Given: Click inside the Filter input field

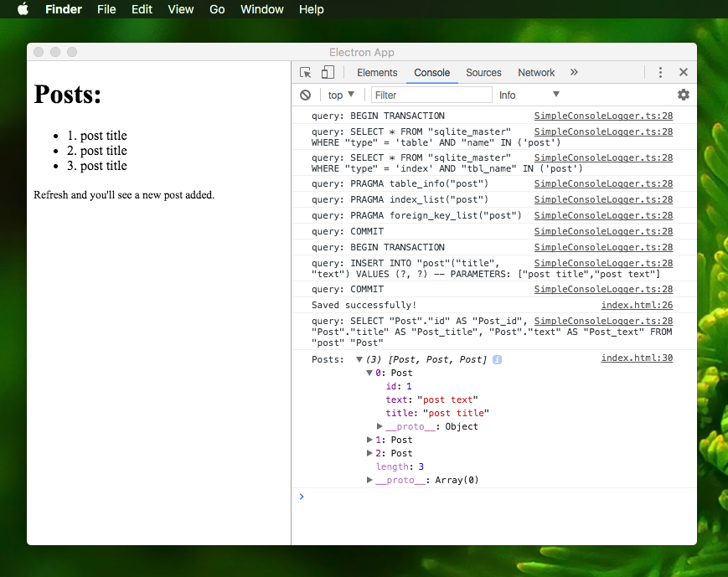Looking at the screenshot, I should click(x=431, y=95).
